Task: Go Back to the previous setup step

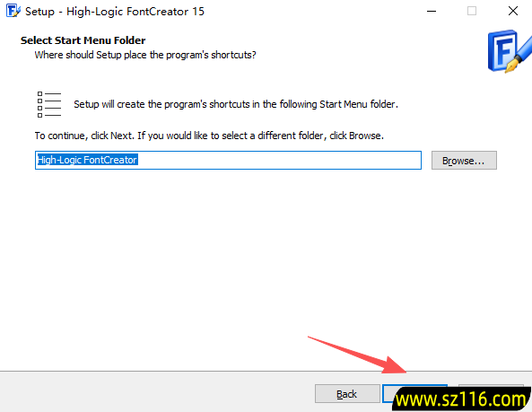Action: click(347, 394)
